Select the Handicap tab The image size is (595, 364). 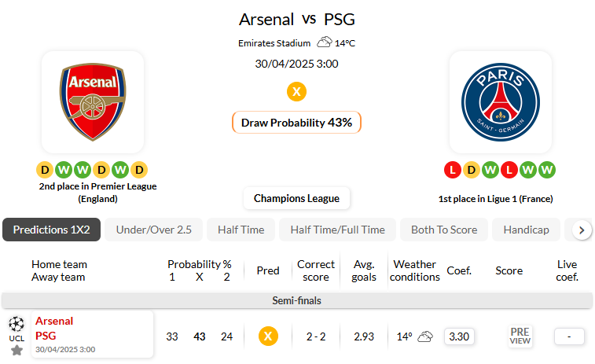[526, 230]
